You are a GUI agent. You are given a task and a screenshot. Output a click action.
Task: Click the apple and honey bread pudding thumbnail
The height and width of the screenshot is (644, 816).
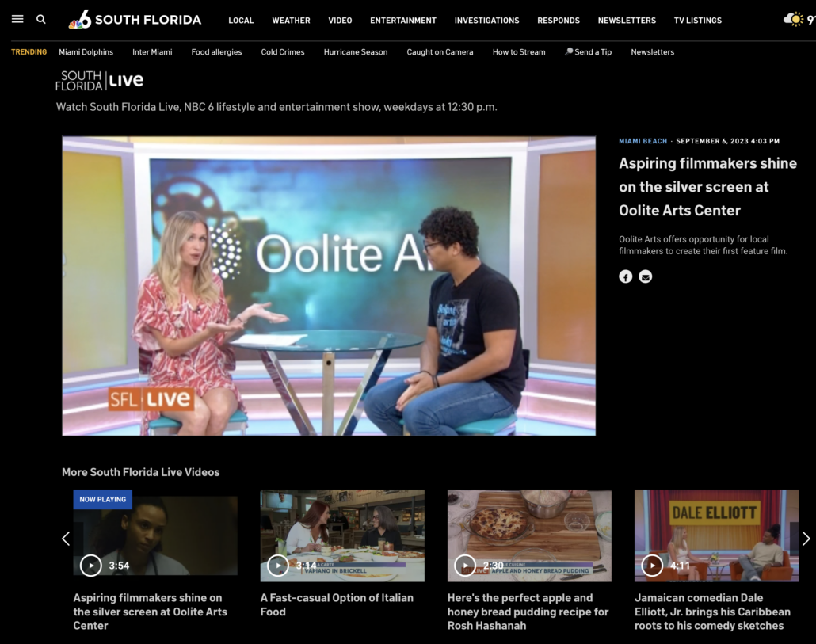[529, 535]
